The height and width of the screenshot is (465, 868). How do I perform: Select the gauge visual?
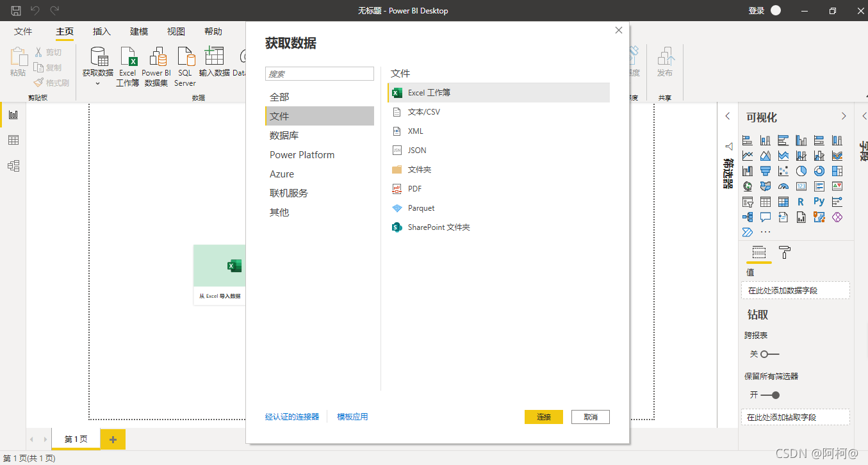783,186
